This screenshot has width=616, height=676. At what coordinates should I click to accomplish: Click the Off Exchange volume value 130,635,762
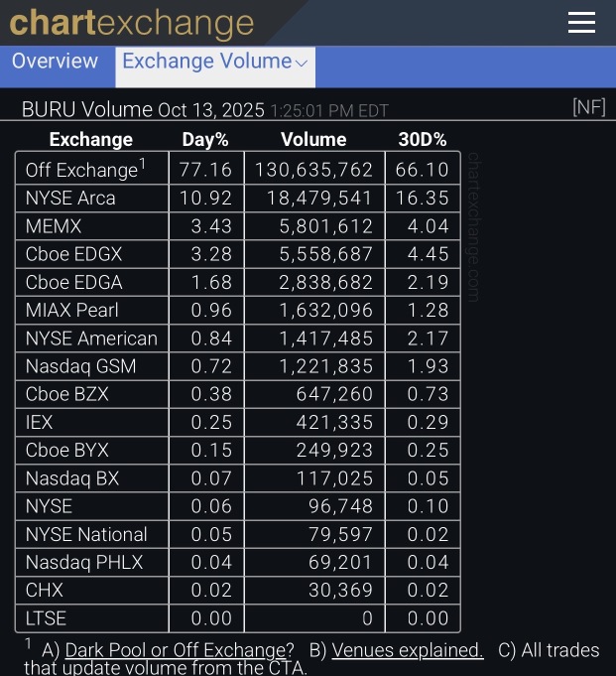coord(314,170)
